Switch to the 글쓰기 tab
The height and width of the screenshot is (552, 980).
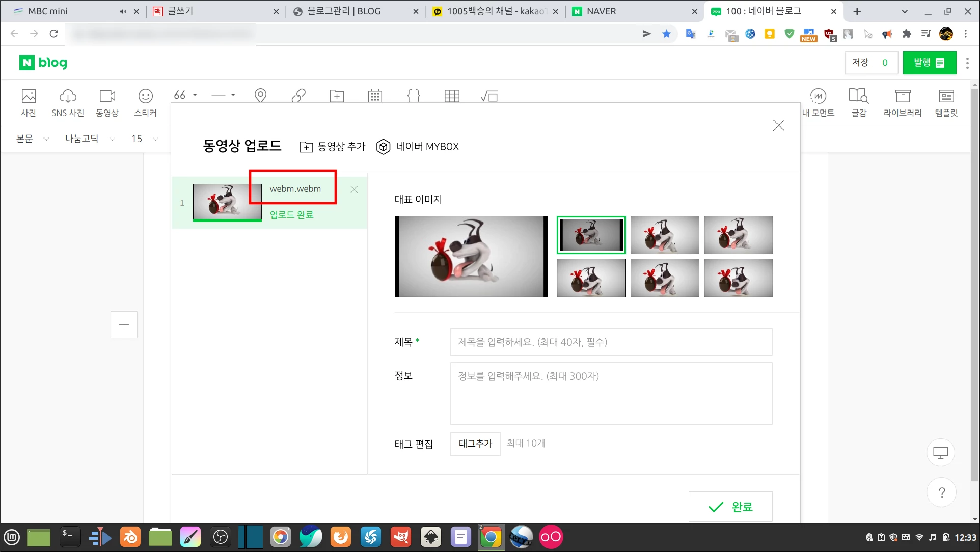(181, 11)
